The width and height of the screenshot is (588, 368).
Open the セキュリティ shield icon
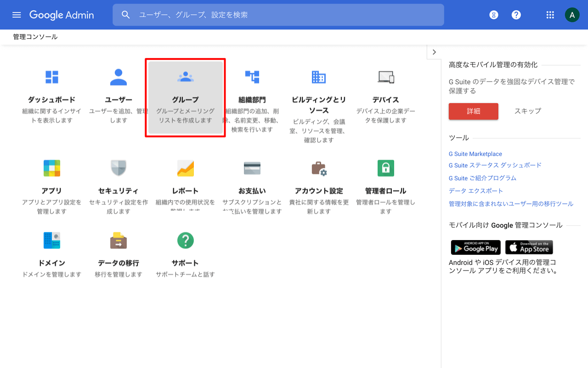[x=119, y=168]
